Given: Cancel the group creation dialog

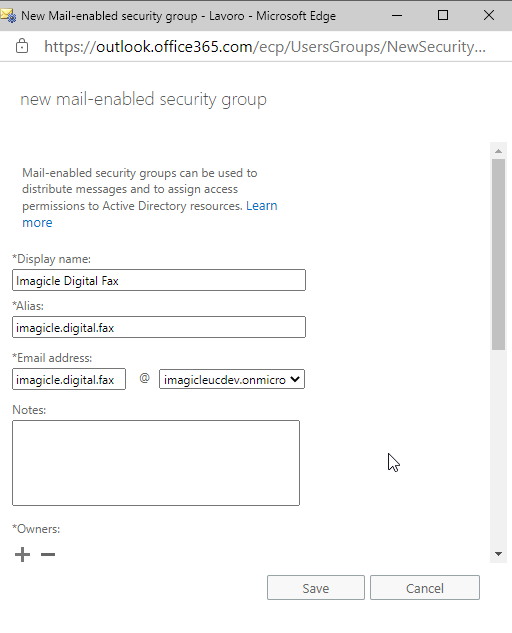Looking at the screenshot, I should [x=425, y=588].
